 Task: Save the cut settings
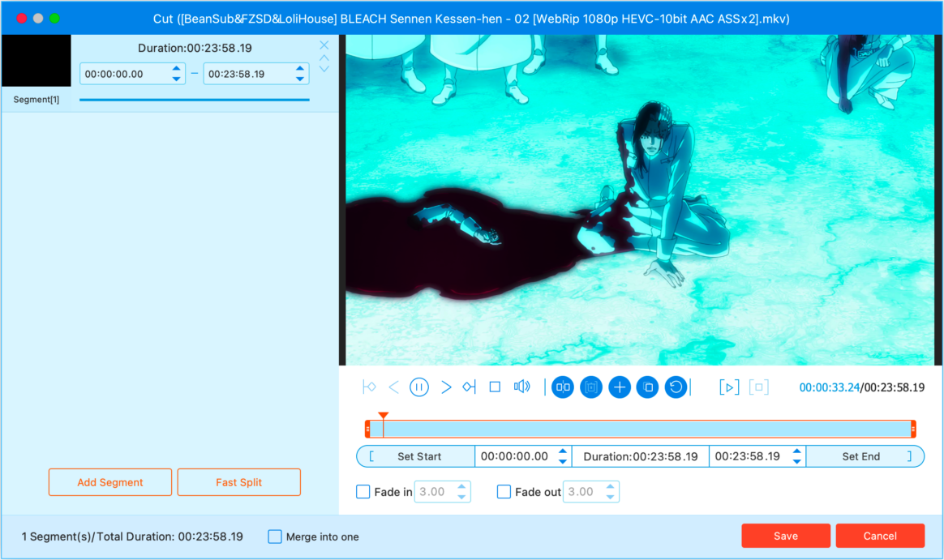point(786,536)
